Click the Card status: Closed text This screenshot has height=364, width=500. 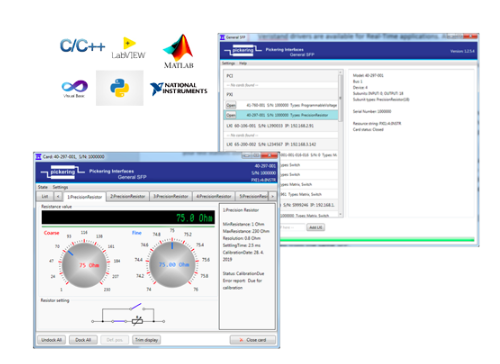368,129
